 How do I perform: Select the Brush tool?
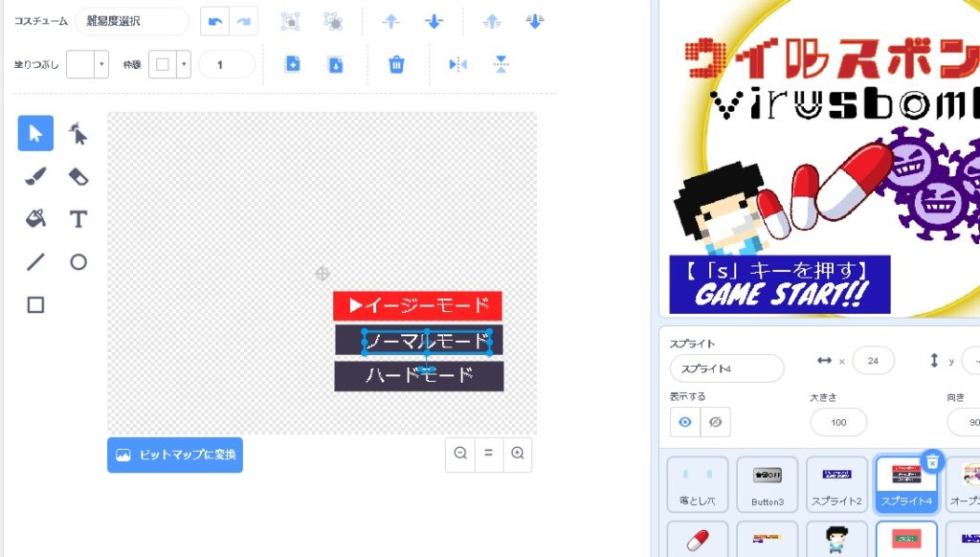point(35,176)
